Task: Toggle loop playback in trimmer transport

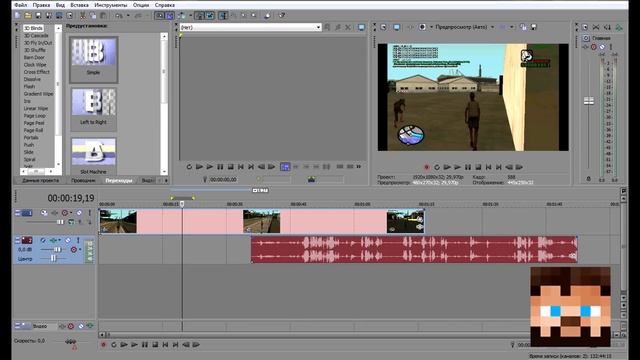Action: [x=189, y=167]
